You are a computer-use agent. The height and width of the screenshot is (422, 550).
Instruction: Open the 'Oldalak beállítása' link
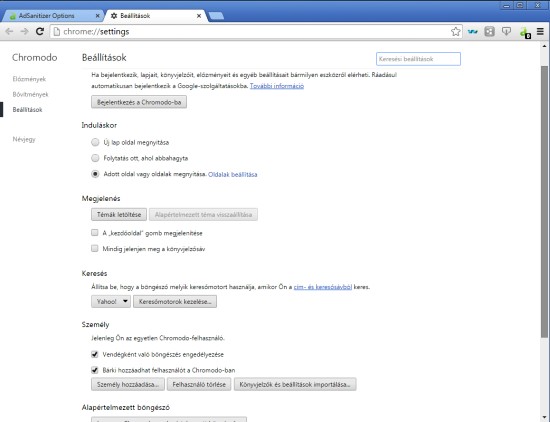point(233,174)
